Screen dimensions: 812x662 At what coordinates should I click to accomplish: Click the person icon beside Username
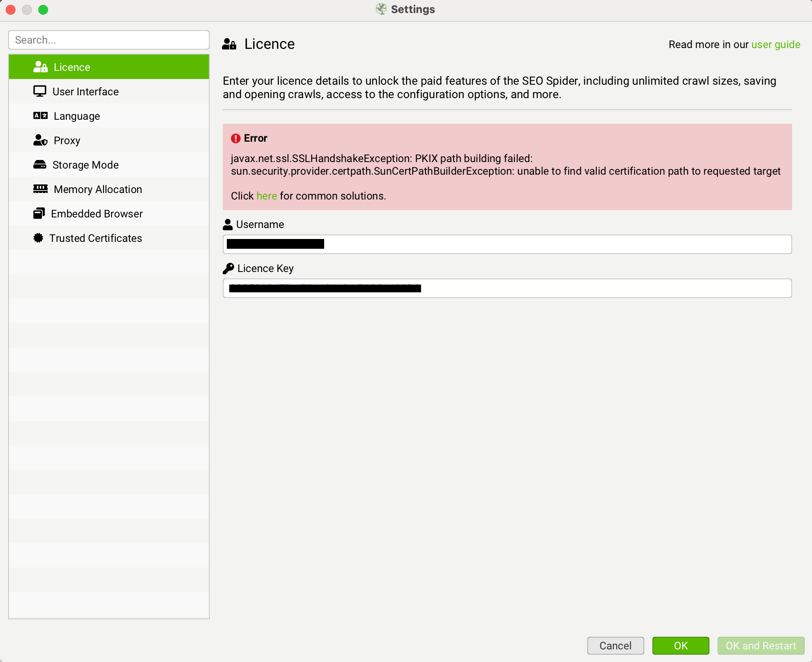pos(228,224)
